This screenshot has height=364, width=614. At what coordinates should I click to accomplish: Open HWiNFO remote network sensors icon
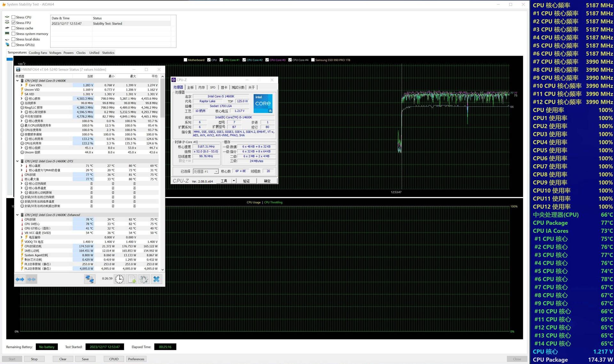[90, 279]
